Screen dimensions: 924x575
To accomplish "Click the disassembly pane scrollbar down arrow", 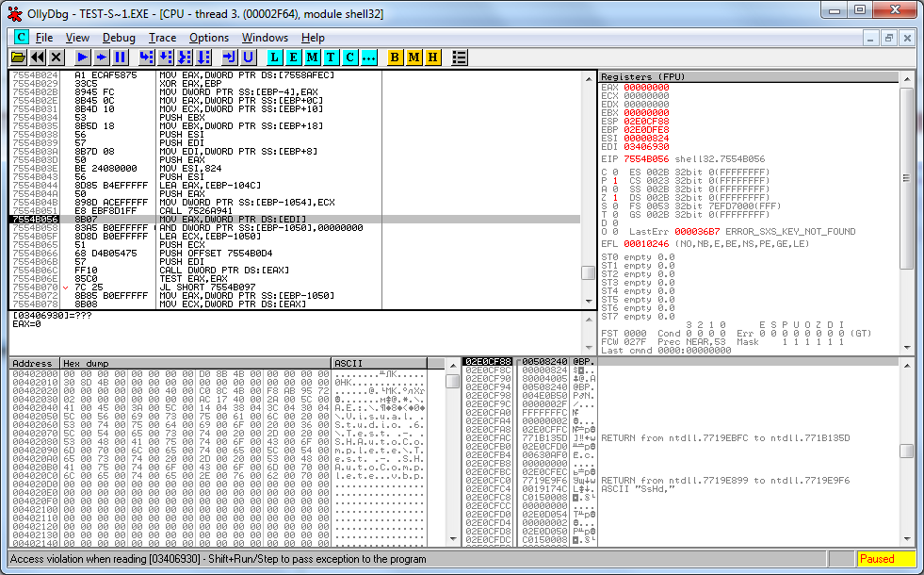I will click(x=588, y=302).
